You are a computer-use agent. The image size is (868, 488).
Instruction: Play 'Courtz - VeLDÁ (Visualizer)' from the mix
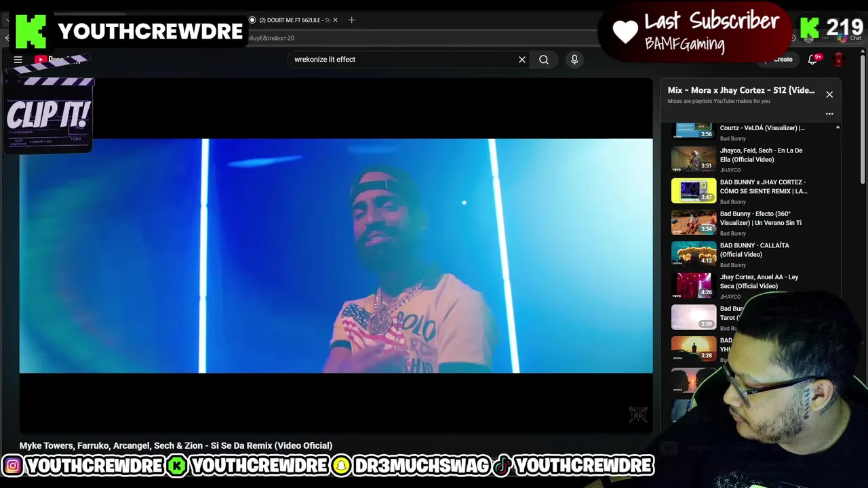pos(762,127)
